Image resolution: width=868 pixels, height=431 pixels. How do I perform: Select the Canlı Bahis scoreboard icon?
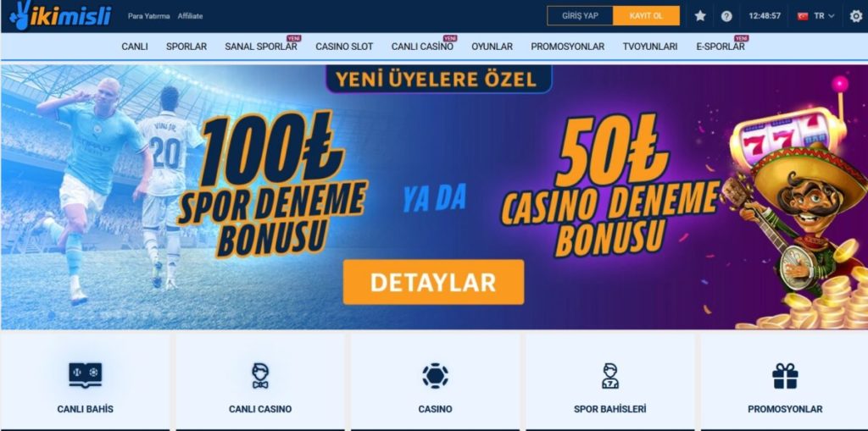(x=86, y=375)
